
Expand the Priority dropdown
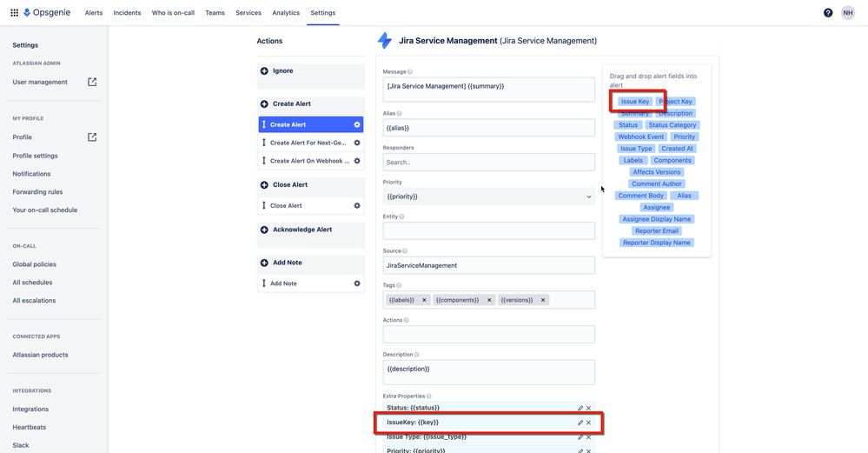489,197
